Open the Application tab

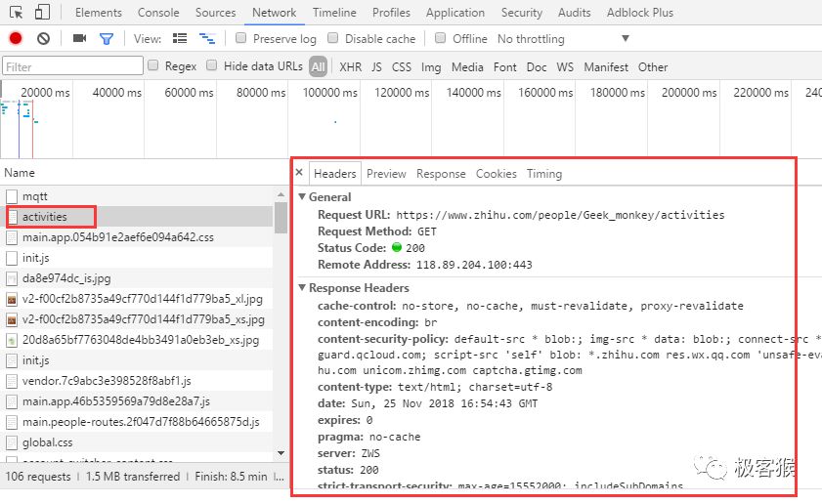(x=455, y=13)
